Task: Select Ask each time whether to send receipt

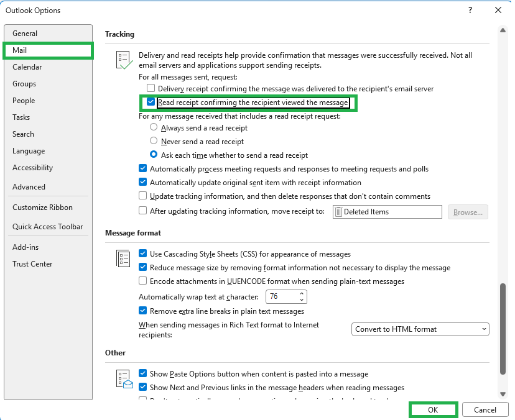Action: pos(154,154)
